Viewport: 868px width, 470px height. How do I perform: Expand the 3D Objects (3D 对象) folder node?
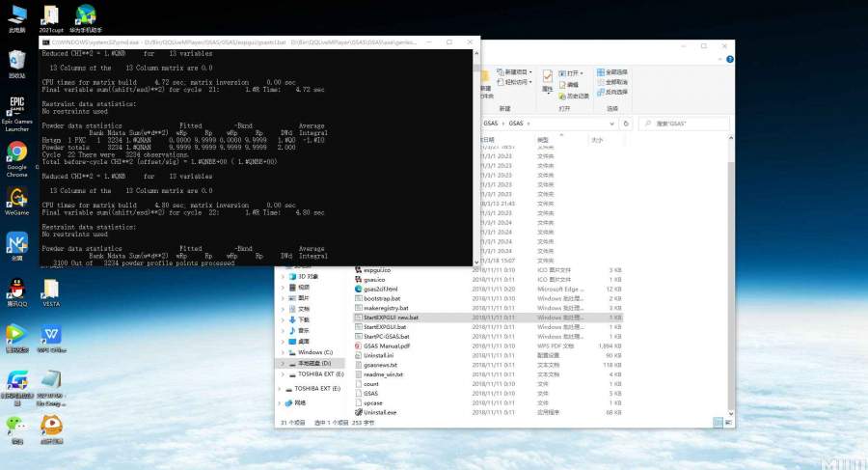(x=283, y=276)
